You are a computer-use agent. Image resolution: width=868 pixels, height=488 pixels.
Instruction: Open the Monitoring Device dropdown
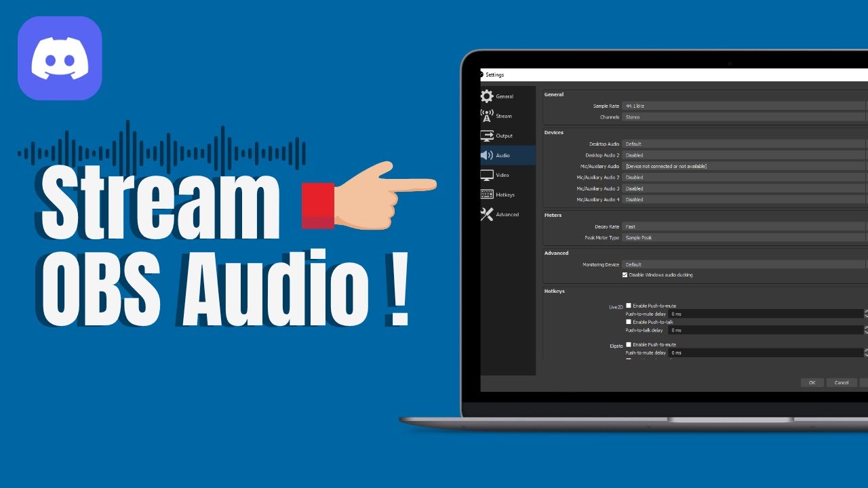tap(745, 264)
